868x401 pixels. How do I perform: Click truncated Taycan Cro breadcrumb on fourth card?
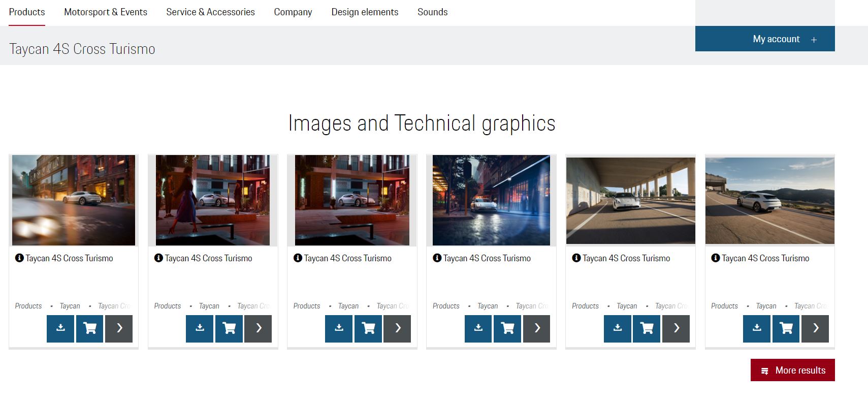click(x=532, y=306)
